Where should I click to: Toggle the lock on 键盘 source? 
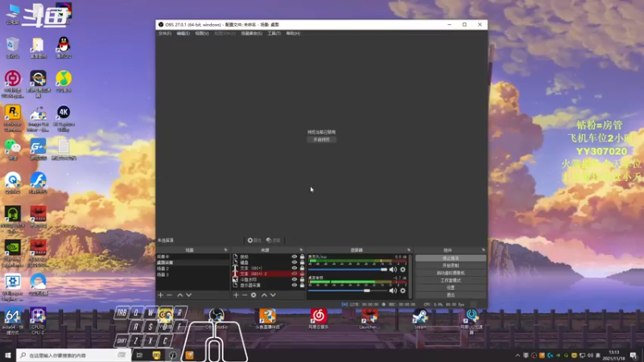click(x=303, y=262)
